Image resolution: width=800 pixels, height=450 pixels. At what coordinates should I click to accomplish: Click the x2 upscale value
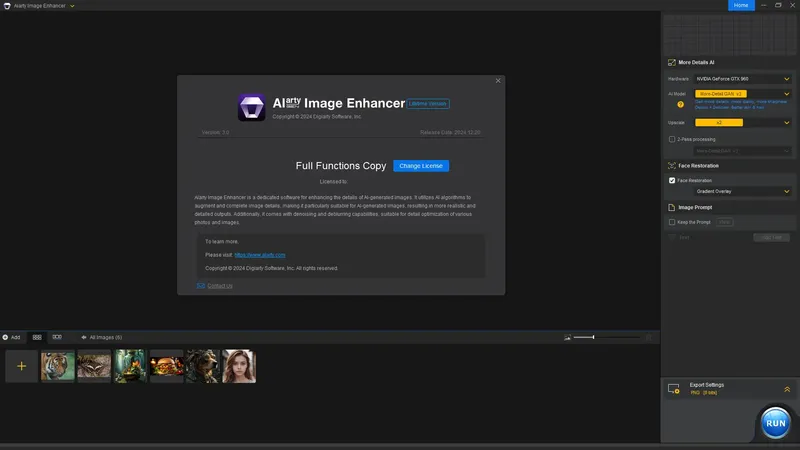(719, 122)
